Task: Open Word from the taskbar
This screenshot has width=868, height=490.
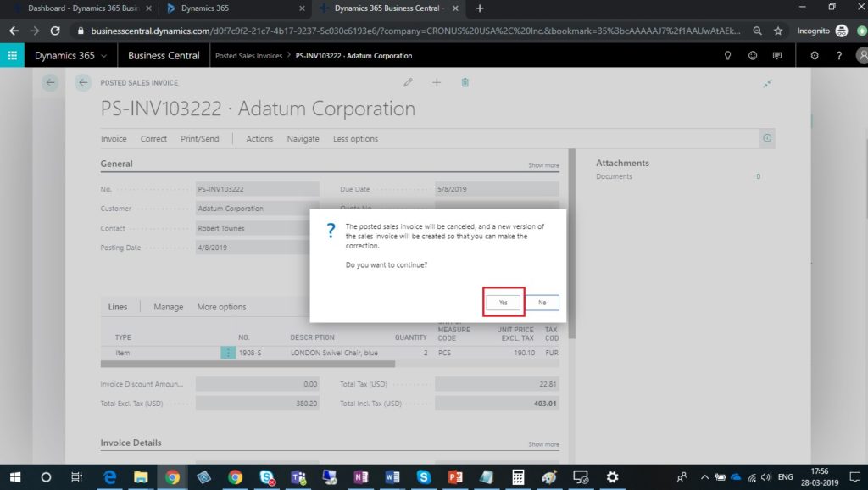Action: pyautogui.click(x=392, y=477)
